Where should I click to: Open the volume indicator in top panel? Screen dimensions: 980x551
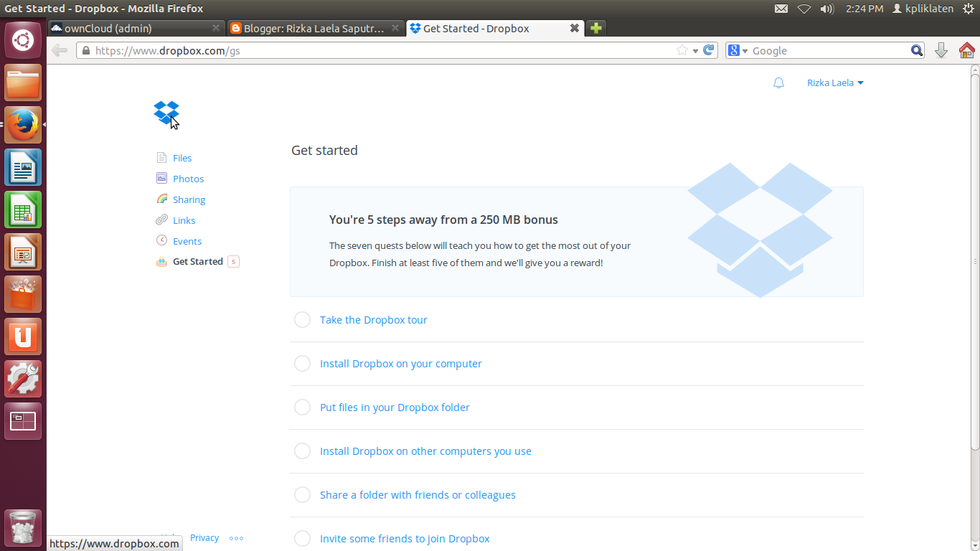pos(826,9)
